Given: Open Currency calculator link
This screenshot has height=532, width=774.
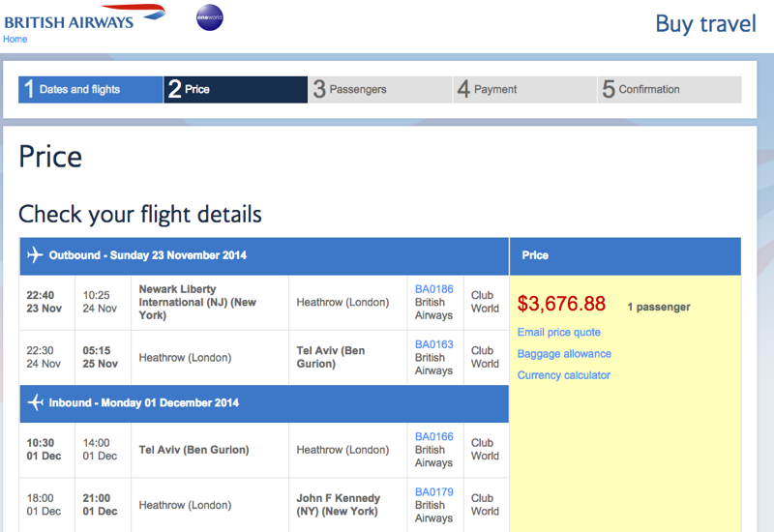Looking at the screenshot, I should pos(564,375).
